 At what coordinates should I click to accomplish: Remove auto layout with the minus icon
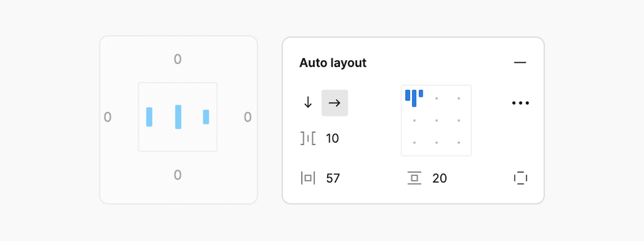[x=520, y=63]
